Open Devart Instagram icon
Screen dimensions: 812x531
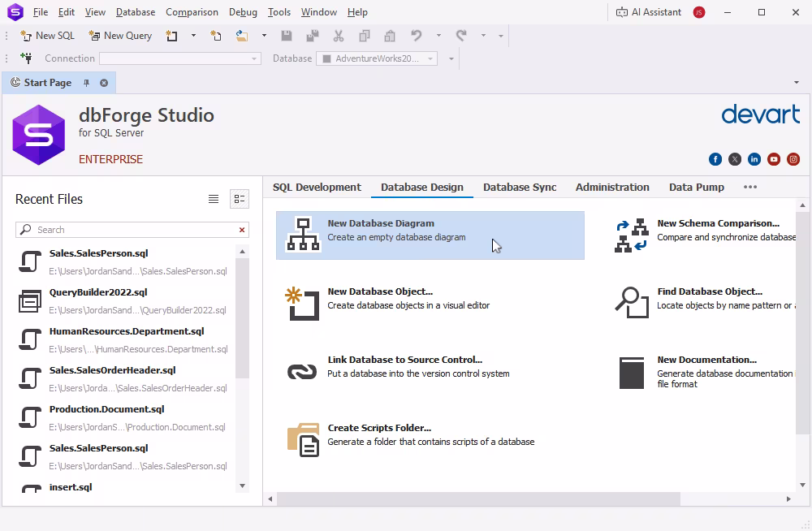(x=793, y=160)
